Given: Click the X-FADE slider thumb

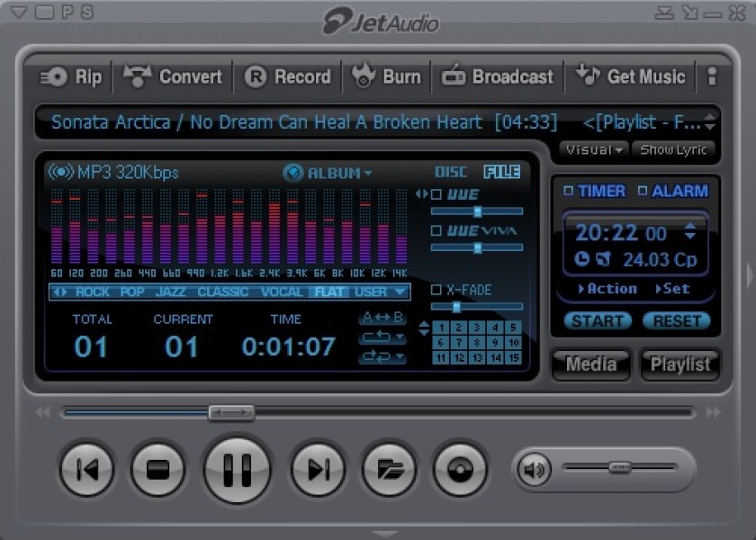Looking at the screenshot, I should coord(456,307).
